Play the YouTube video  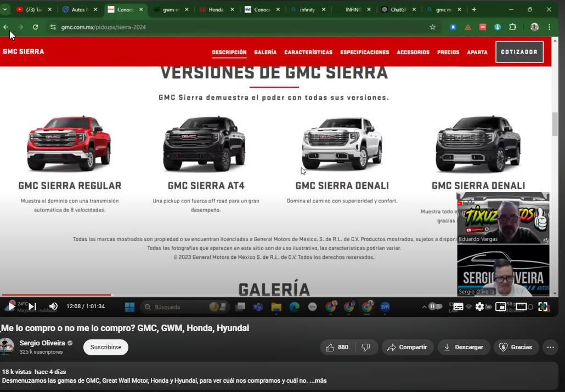point(11,306)
